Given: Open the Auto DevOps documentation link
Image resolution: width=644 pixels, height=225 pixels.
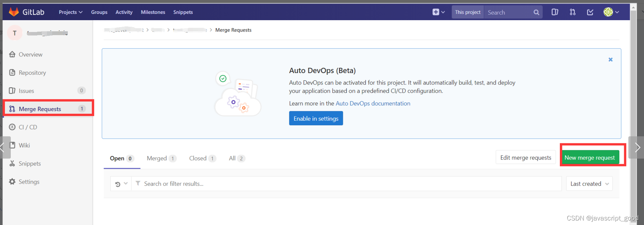Looking at the screenshot, I should pyautogui.click(x=373, y=103).
